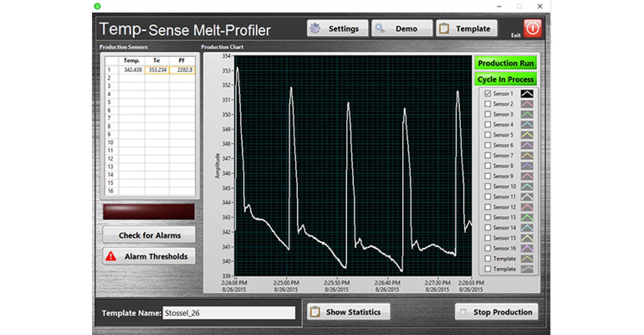Enable the Sensor 8 checkbox

(x=488, y=166)
